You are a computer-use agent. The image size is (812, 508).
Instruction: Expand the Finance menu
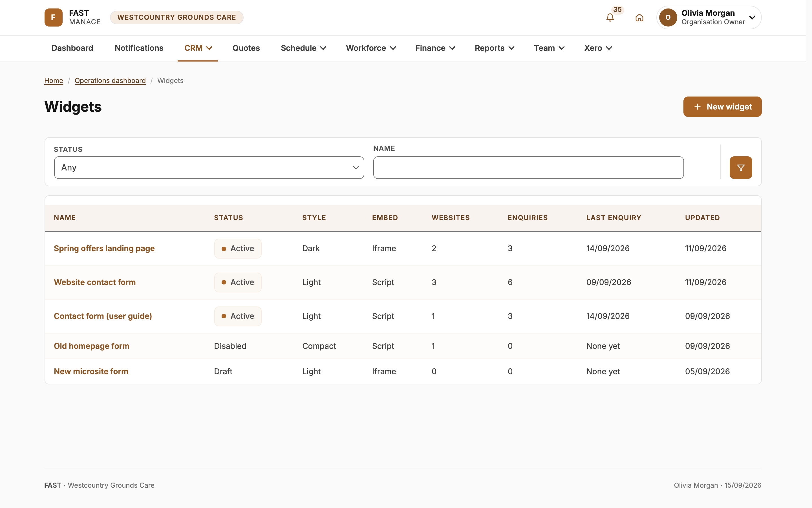coord(435,48)
